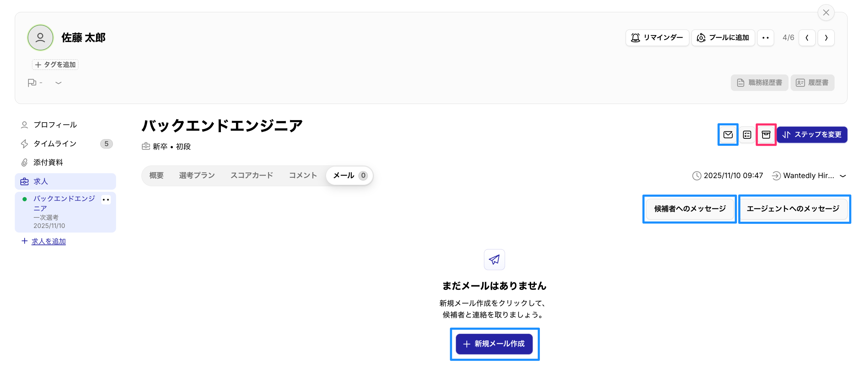
Task: Go to the next candidate arrow
Action: [x=826, y=38]
